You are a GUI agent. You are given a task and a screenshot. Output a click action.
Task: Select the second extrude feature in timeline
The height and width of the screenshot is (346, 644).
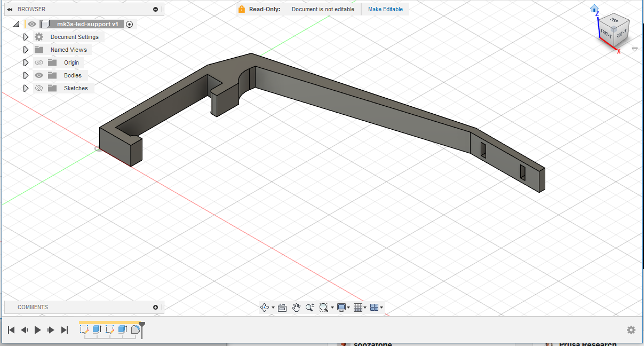122,329
